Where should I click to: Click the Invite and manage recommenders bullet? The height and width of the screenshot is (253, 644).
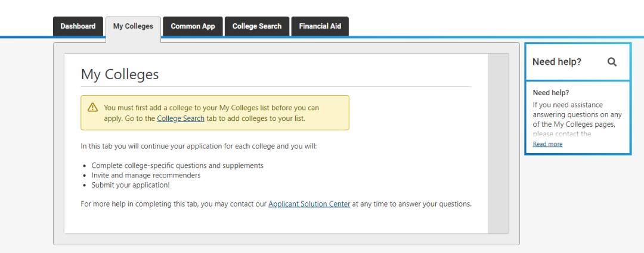coord(145,175)
